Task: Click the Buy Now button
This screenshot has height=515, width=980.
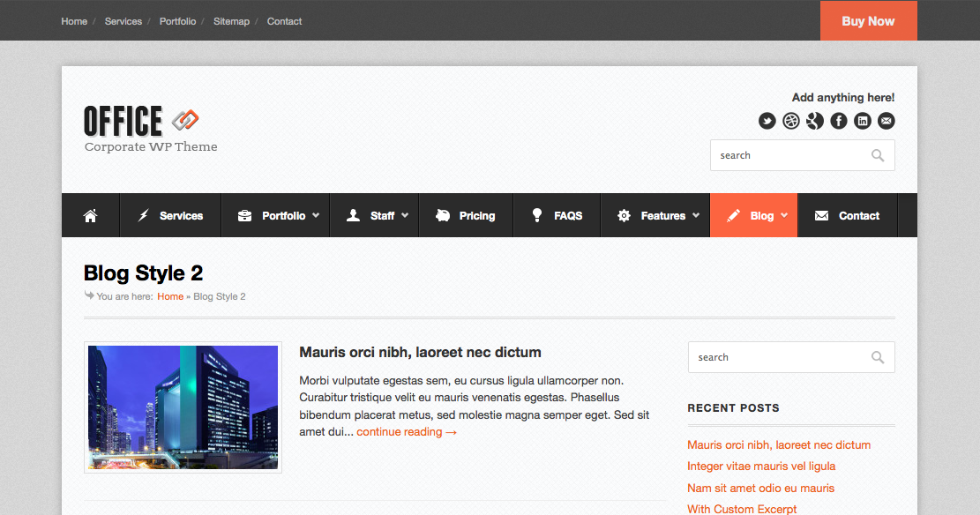Action: 869,20
